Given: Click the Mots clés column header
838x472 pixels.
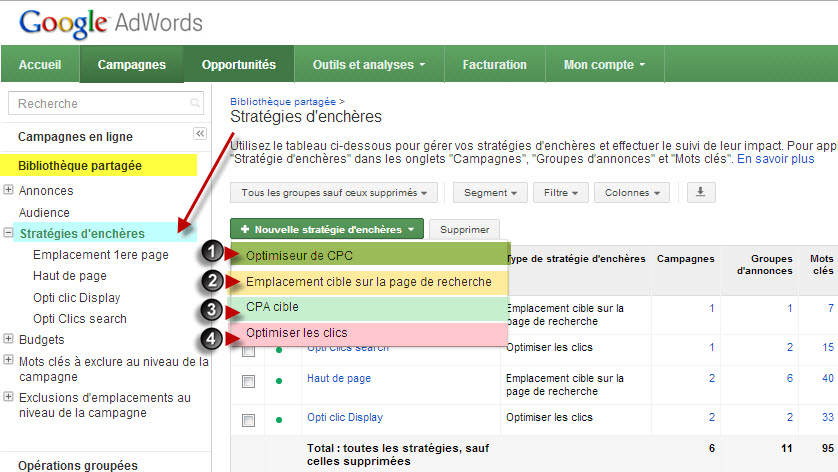Looking at the screenshot, I should point(822,265).
